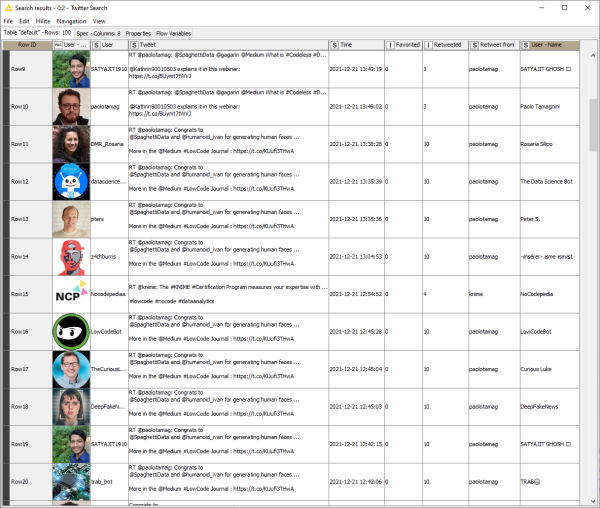The height and width of the screenshot is (508, 600).
Task: Click the profile picture in Row9
Action: pos(71,69)
